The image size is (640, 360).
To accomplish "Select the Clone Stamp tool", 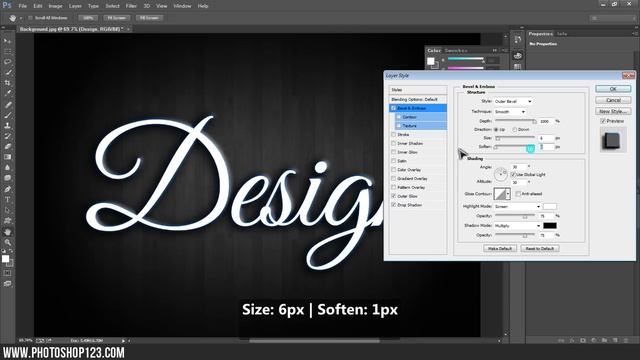I will point(7,126).
